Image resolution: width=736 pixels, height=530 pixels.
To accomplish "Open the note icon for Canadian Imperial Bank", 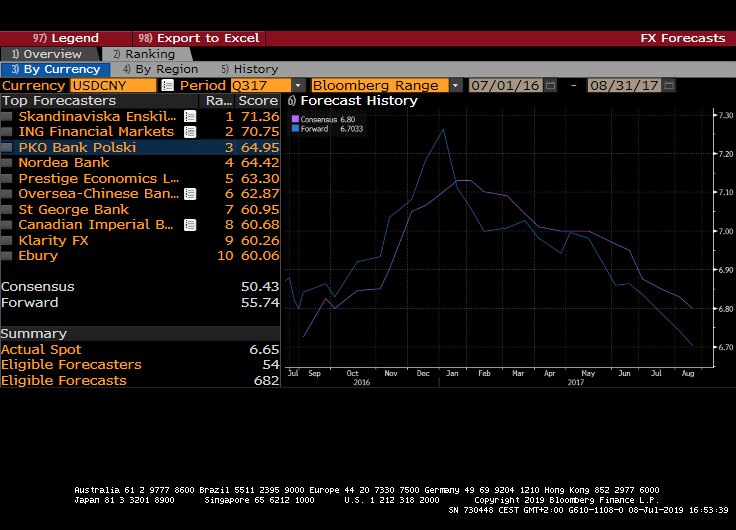I will pyautogui.click(x=190, y=225).
